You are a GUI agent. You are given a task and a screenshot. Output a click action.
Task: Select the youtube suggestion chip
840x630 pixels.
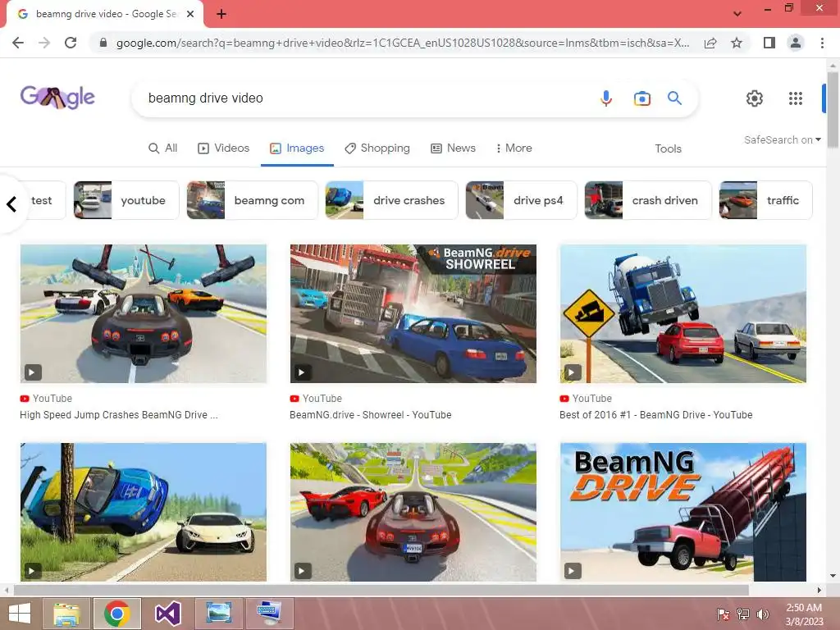coord(126,200)
